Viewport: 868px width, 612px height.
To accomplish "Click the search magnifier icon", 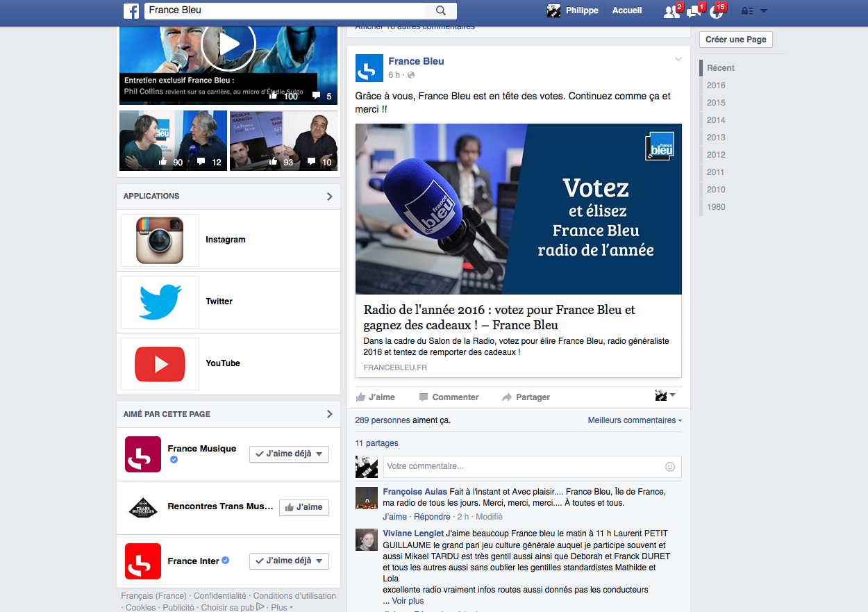I will click(x=441, y=10).
